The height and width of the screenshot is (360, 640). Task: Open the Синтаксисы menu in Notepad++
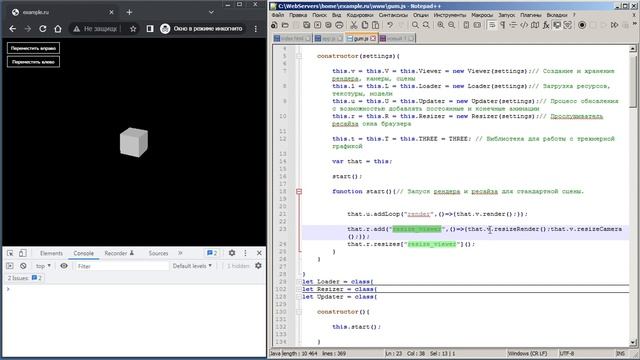393,15
